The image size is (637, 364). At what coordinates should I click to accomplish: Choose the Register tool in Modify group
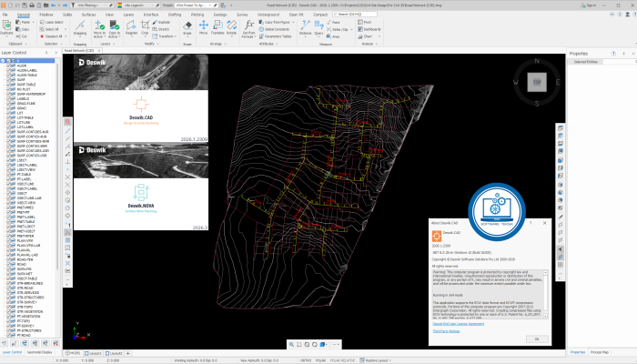131,29
